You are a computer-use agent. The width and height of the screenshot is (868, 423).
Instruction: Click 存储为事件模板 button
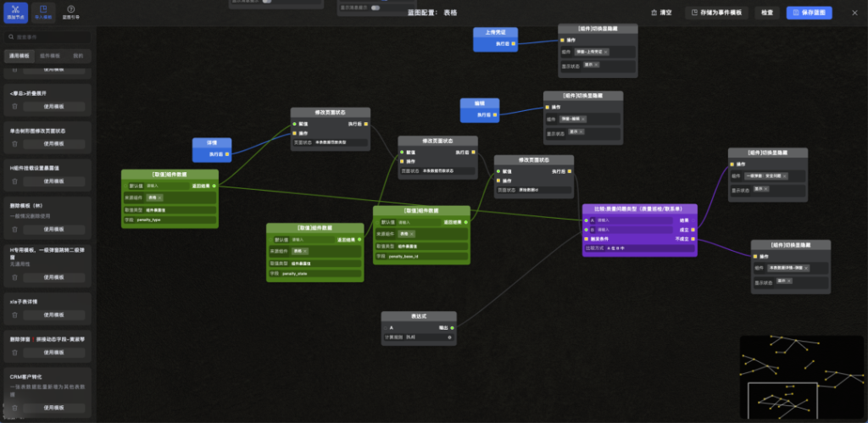click(x=716, y=13)
